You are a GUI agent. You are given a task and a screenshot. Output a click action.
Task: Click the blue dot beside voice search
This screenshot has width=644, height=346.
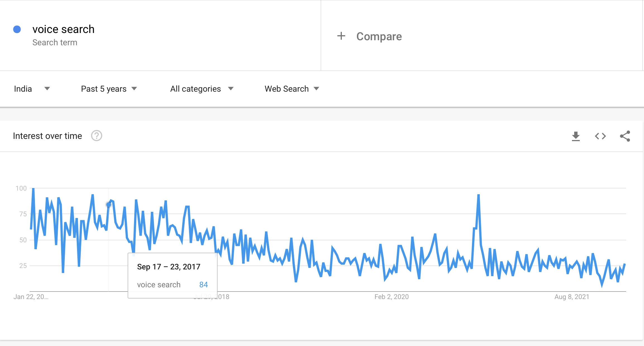17,29
